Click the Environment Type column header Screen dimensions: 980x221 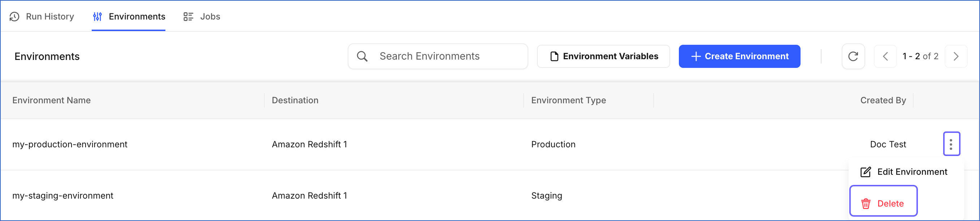(569, 100)
